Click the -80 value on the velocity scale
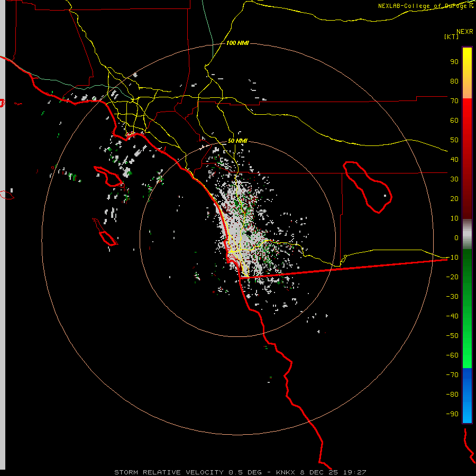This screenshot has height=476, width=476. [452, 395]
